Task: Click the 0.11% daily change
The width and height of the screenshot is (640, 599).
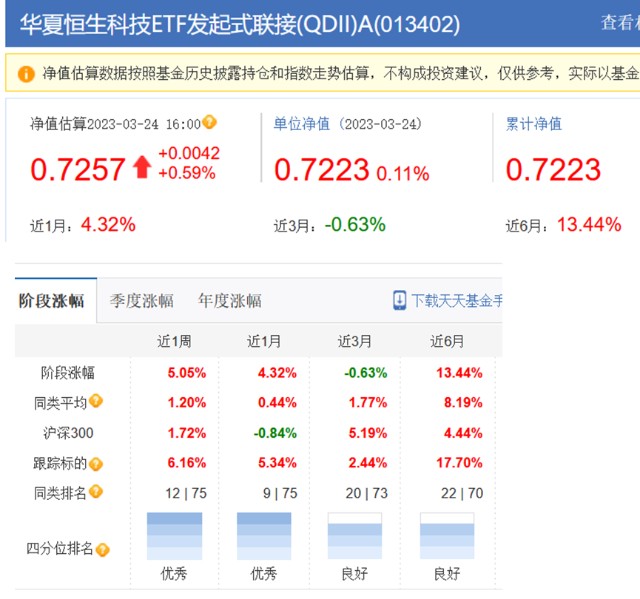Action: [403, 174]
